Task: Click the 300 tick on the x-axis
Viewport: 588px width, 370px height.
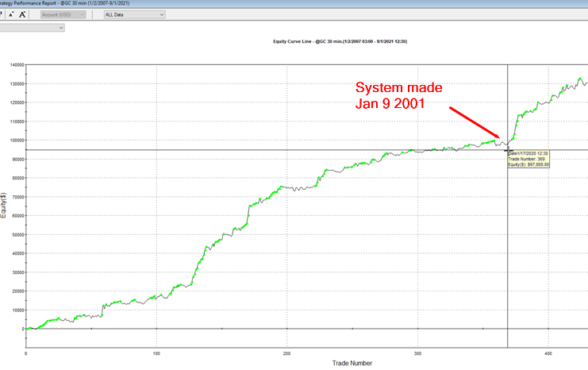Action: pos(417,353)
